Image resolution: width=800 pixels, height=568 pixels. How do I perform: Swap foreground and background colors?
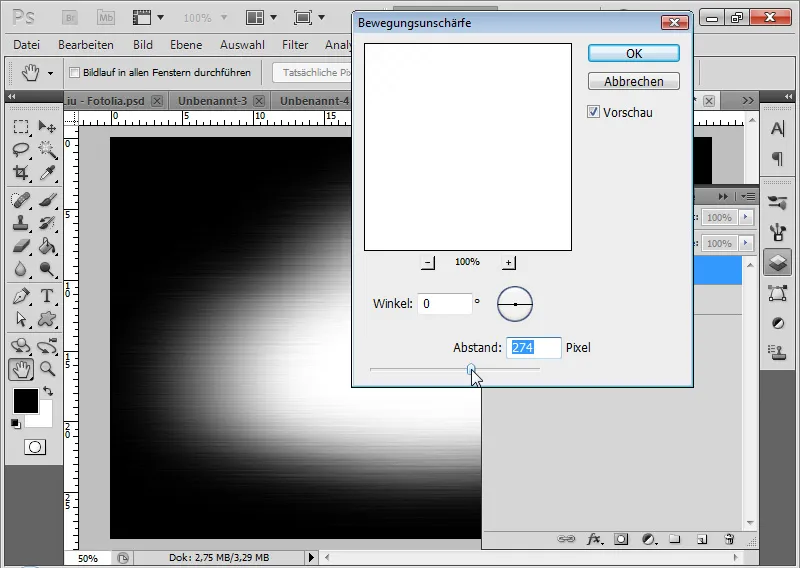(48, 391)
